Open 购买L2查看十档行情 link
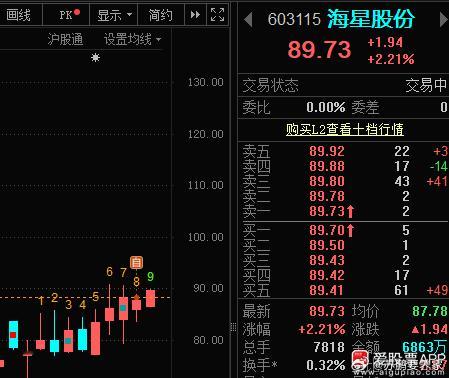Viewport: 449px width, 378px height. (344, 129)
